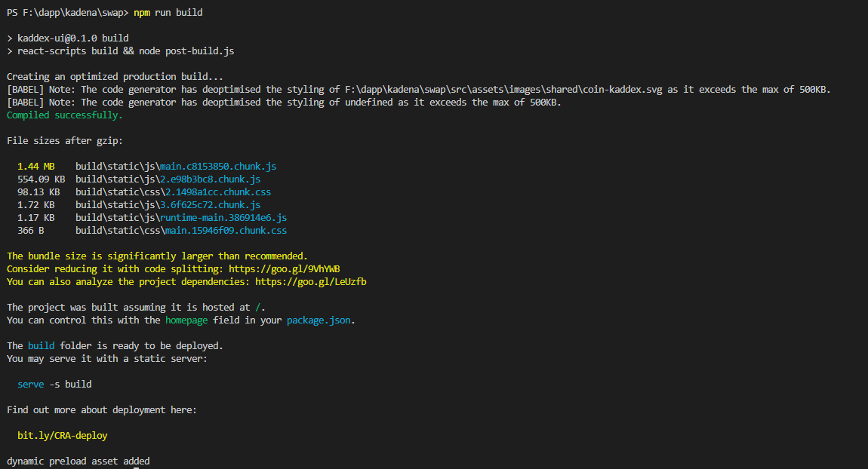This screenshot has width=868, height=469.
Task: Click the coin-kaddex.svg path in BABEL note
Action: 503,90
